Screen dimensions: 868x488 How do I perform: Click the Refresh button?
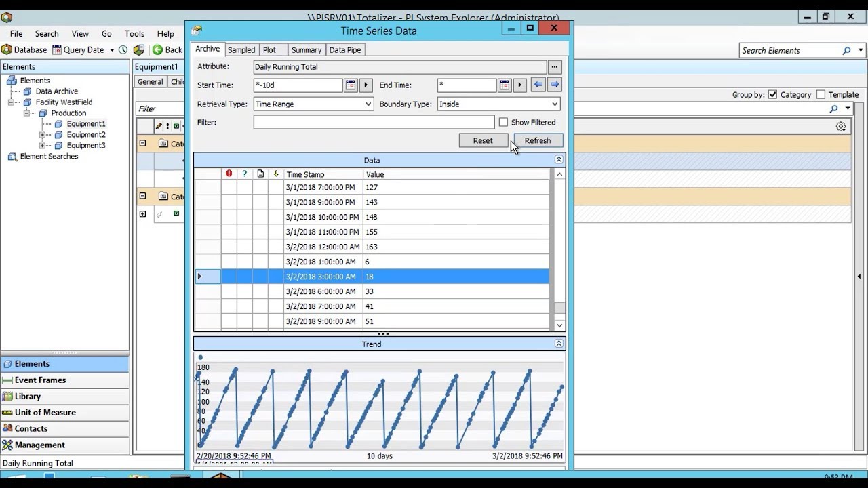point(538,140)
